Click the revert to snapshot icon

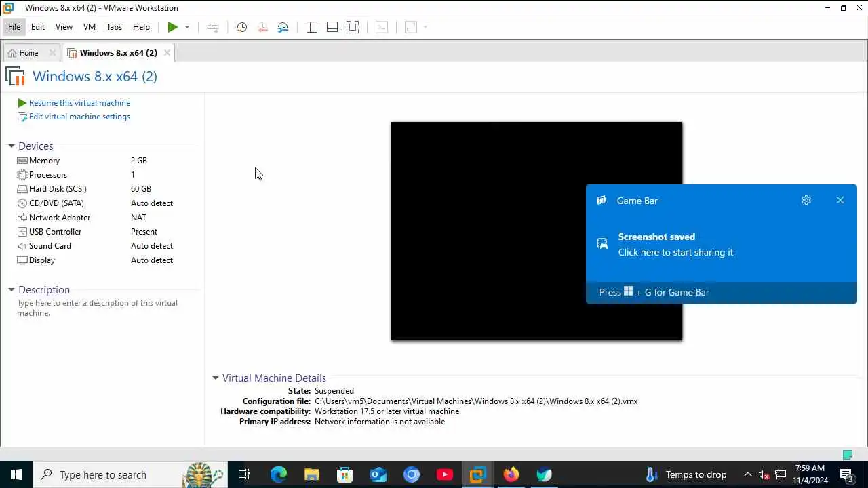pos(262,27)
